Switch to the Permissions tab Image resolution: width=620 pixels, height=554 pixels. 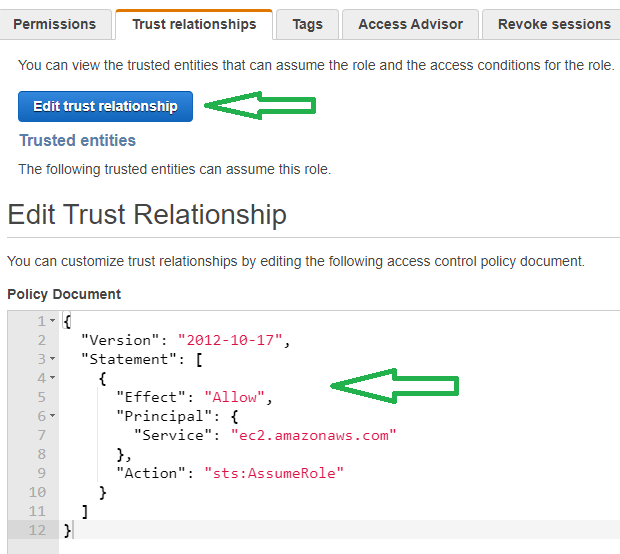point(55,24)
